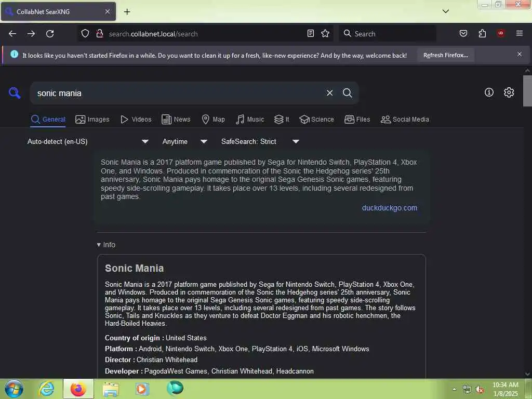Clear the sonic mania search query
Viewport: 532px width, 399px height.
click(329, 92)
